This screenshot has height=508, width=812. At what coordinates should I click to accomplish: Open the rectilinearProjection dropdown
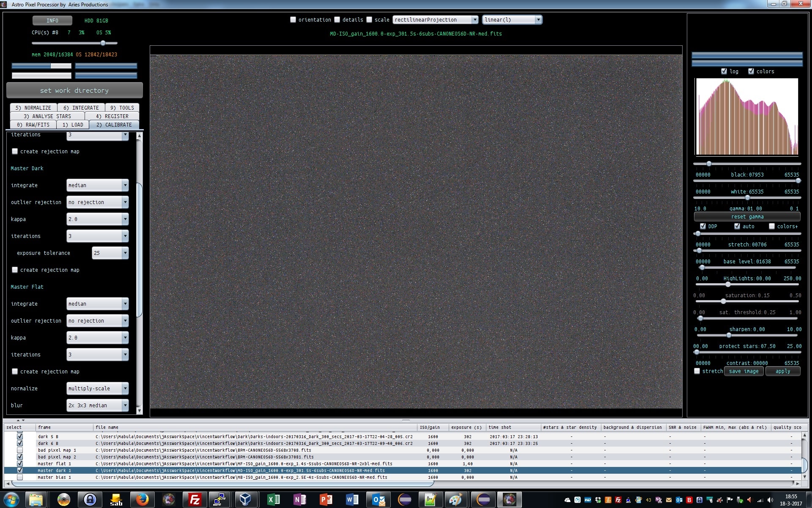pos(435,19)
